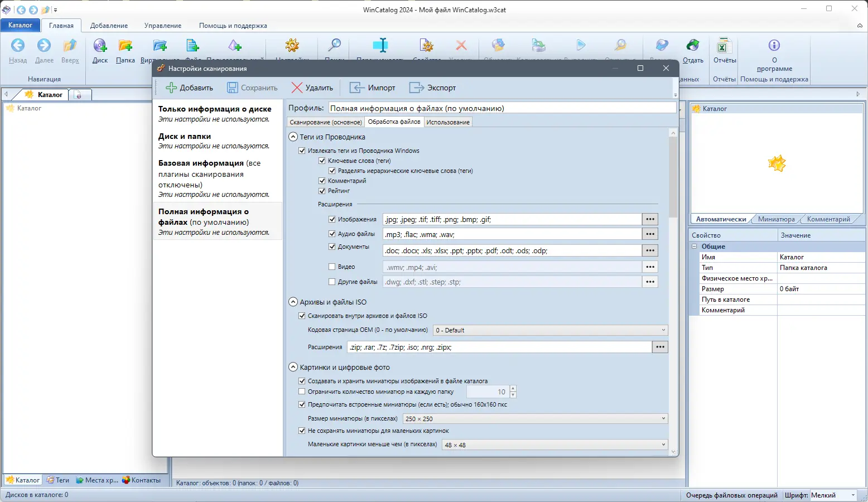Image resolution: width=868 pixels, height=502 pixels.
Task: Click the virtual folder icon right of Папка
Action: point(160,46)
